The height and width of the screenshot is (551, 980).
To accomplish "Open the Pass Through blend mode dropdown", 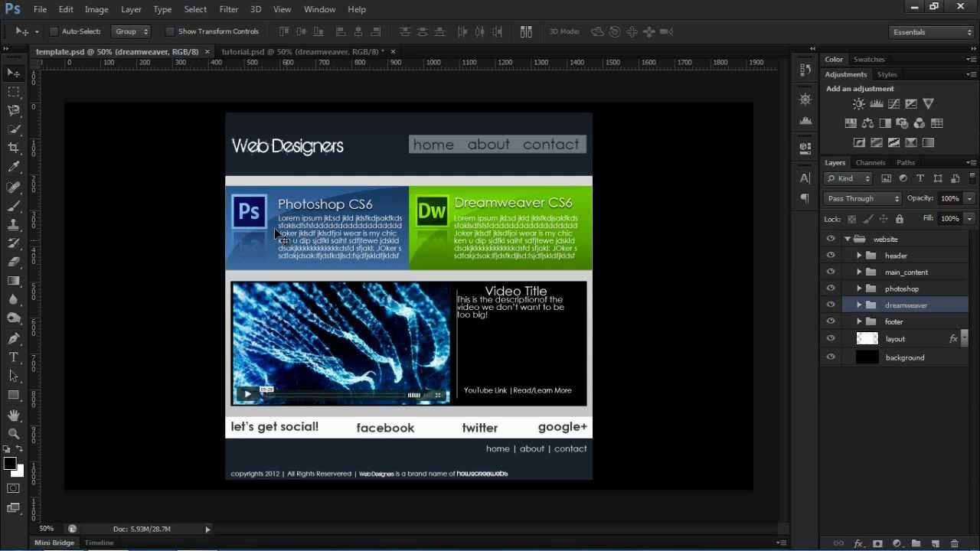I will pos(863,198).
